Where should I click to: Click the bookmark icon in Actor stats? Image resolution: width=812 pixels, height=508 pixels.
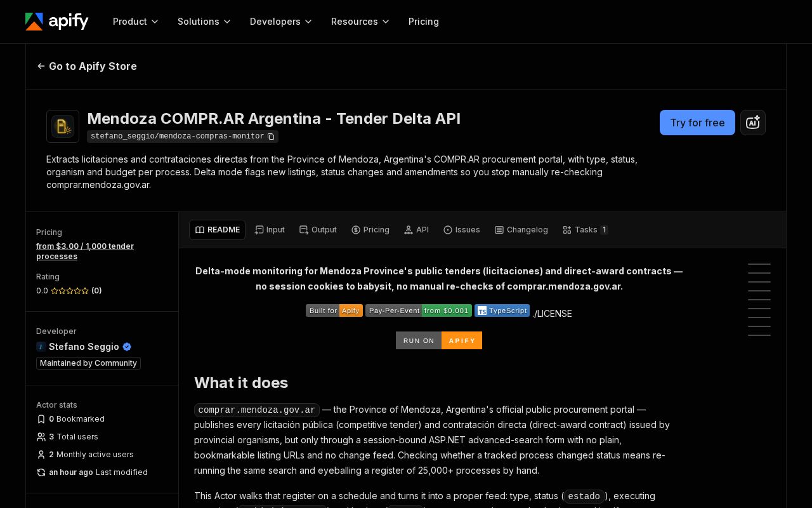(41, 419)
